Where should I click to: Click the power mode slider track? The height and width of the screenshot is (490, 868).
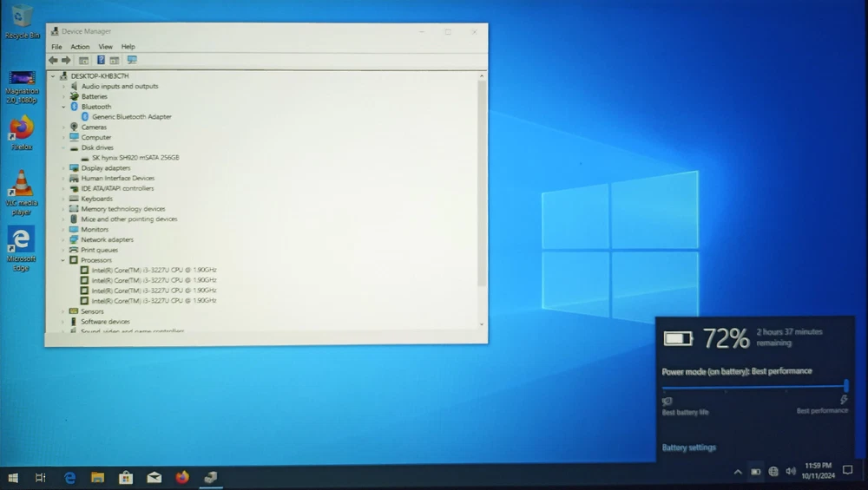tap(753, 386)
